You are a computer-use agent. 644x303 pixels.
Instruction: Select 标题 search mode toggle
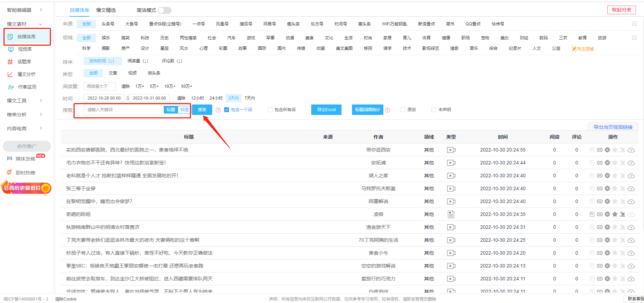(171, 110)
